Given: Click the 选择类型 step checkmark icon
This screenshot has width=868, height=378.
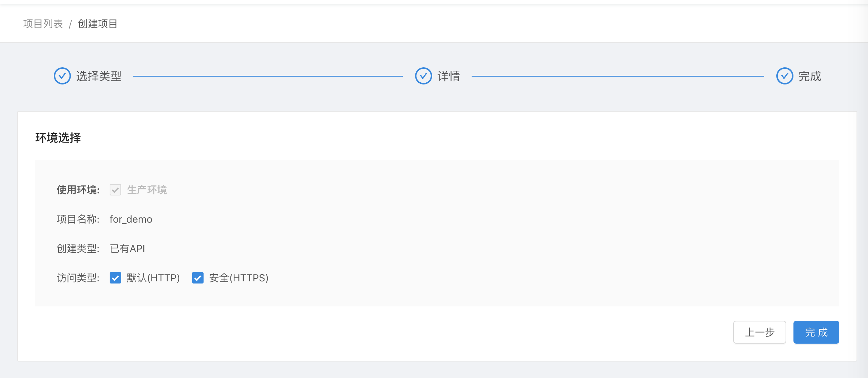Looking at the screenshot, I should [62, 76].
